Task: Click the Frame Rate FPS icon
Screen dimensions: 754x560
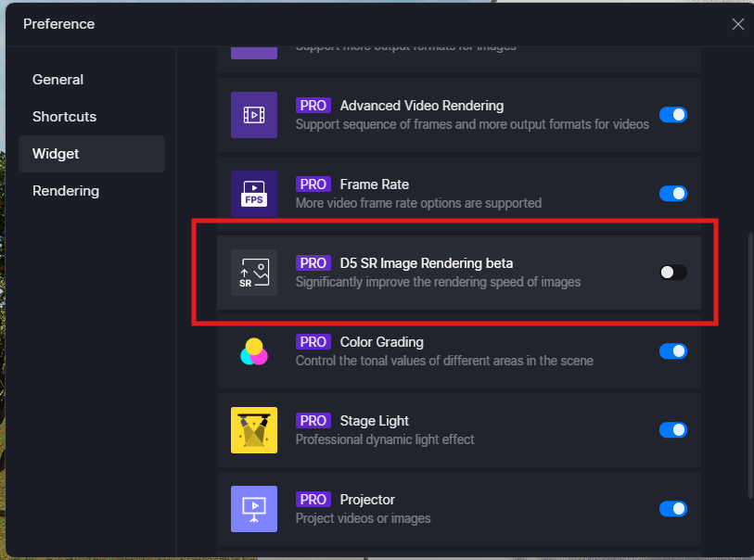Action: (x=253, y=194)
